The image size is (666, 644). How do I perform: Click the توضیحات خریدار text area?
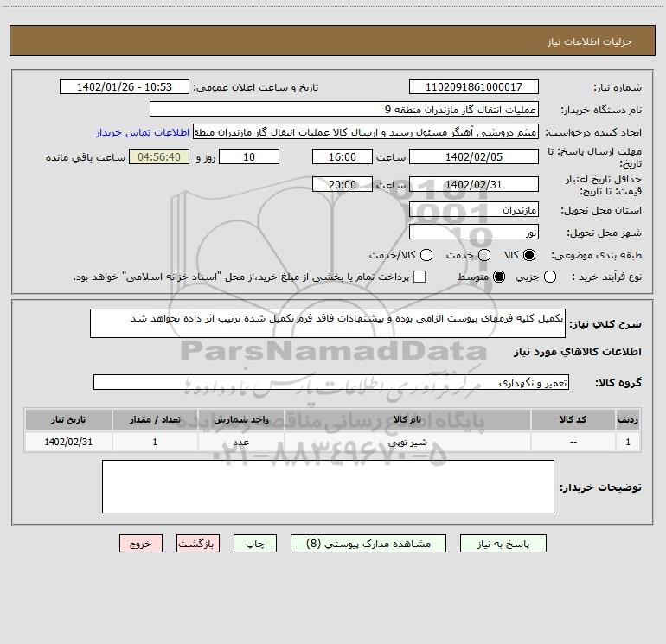(328, 487)
